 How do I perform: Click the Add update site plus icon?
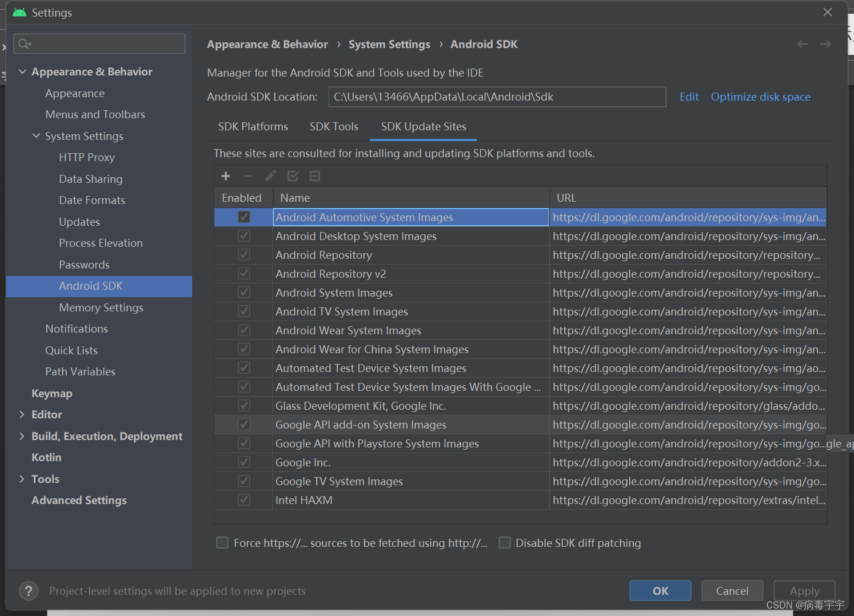coord(226,176)
